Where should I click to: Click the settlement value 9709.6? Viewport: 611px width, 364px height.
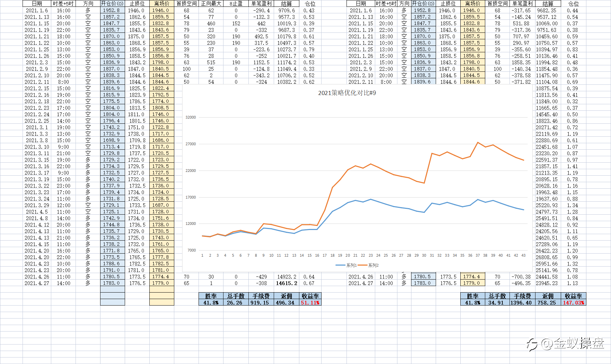click(286, 11)
